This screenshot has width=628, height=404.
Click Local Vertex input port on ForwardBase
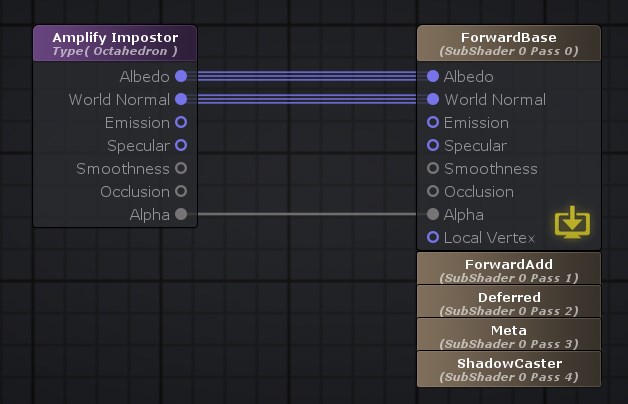point(433,237)
